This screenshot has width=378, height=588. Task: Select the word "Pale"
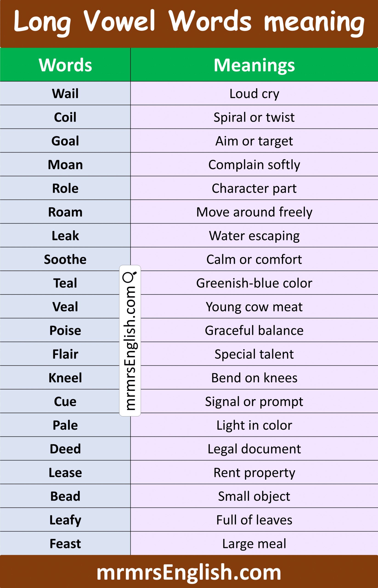pyautogui.click(x=65, y=425)
